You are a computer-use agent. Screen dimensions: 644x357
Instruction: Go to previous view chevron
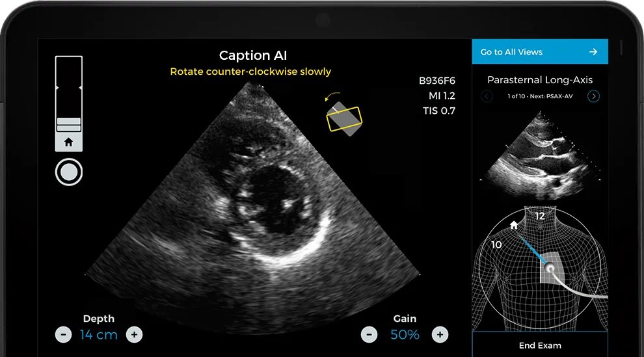487,96
